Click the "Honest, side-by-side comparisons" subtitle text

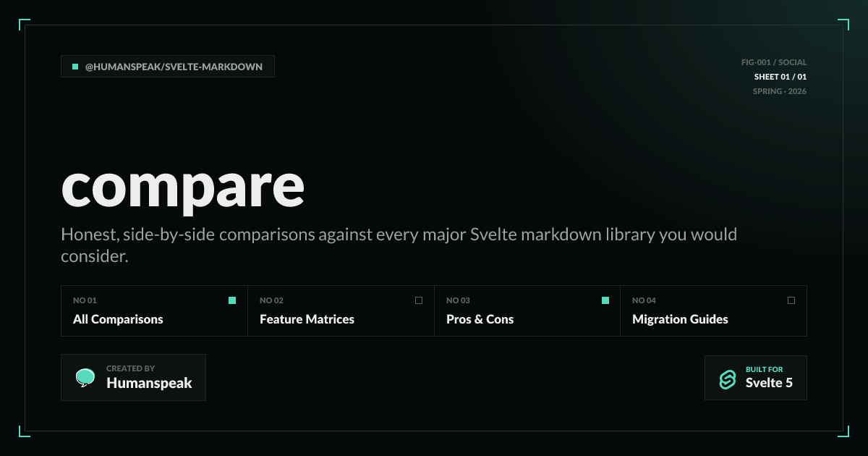pyautogui.click(x=399, y=245)
